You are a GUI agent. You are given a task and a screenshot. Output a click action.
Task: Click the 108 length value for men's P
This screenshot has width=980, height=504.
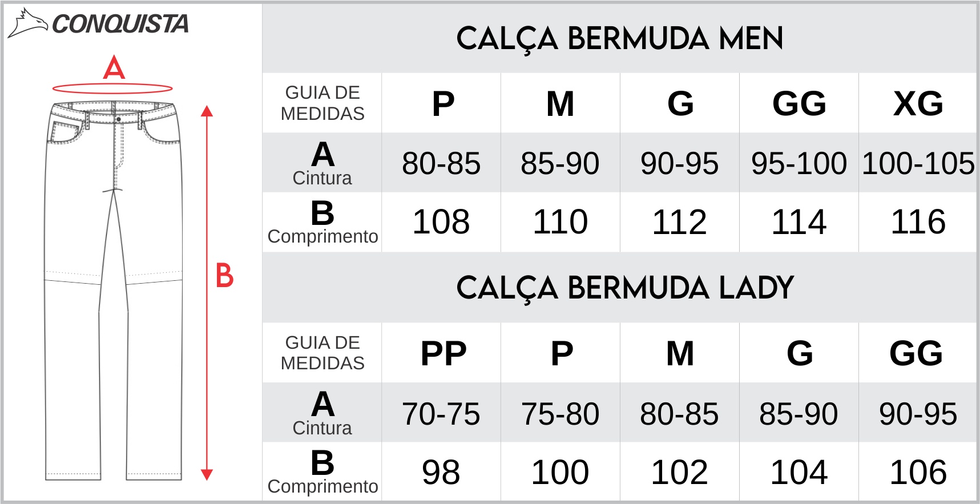(x=441, y=222)
